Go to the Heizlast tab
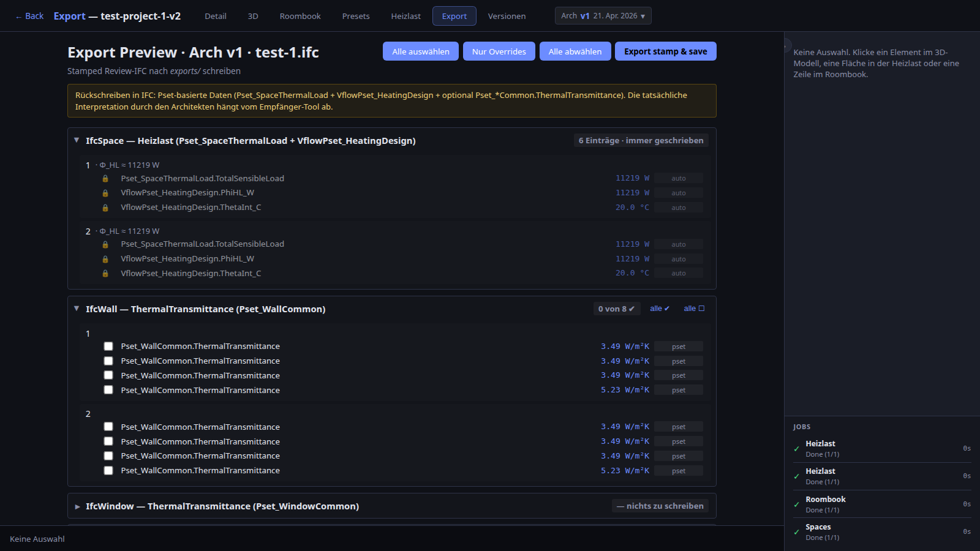 click(x=406, y=16)
